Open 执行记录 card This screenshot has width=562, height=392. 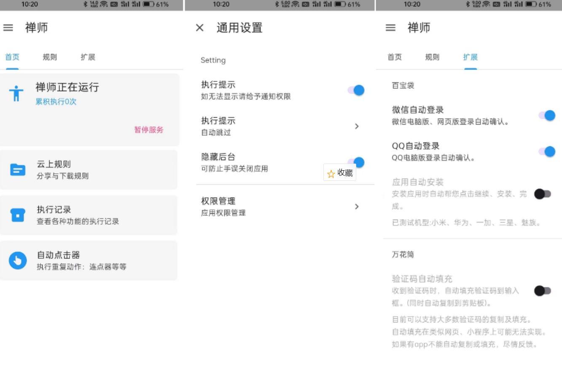(x=89, y=215)
